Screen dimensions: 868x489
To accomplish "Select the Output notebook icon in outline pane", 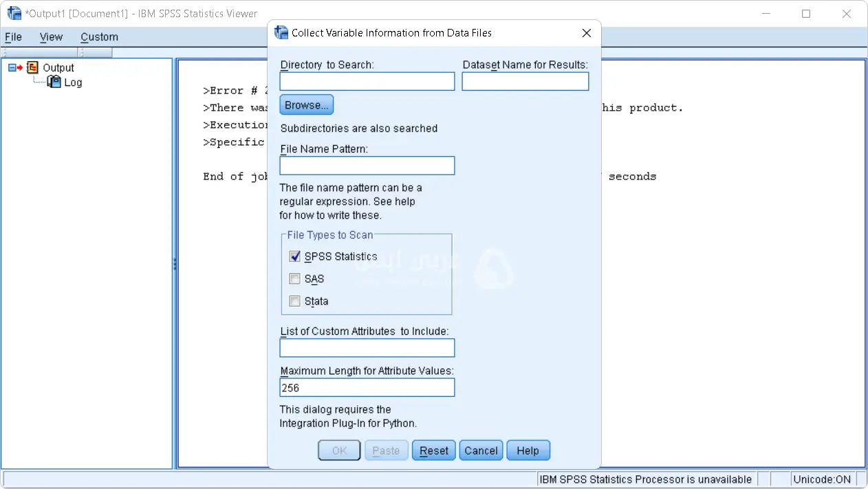I will pos(32,67).
